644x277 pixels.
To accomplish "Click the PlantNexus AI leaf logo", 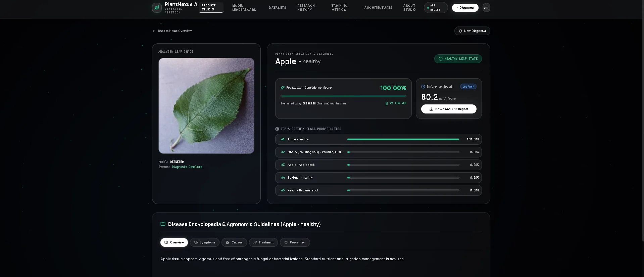I will click(157, 8).
